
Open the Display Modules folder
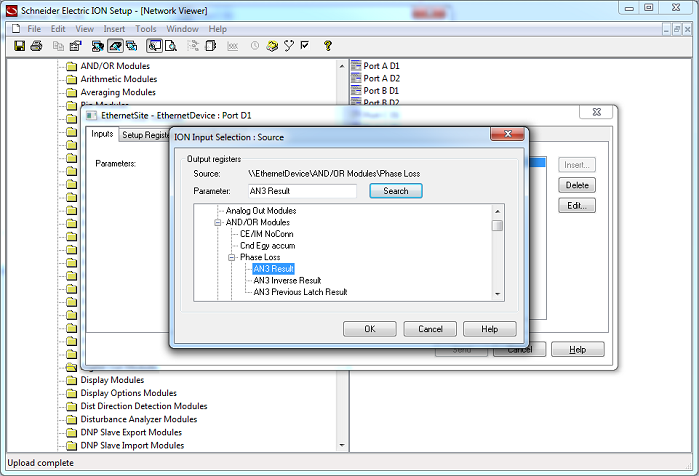click(x=105, y=380)
